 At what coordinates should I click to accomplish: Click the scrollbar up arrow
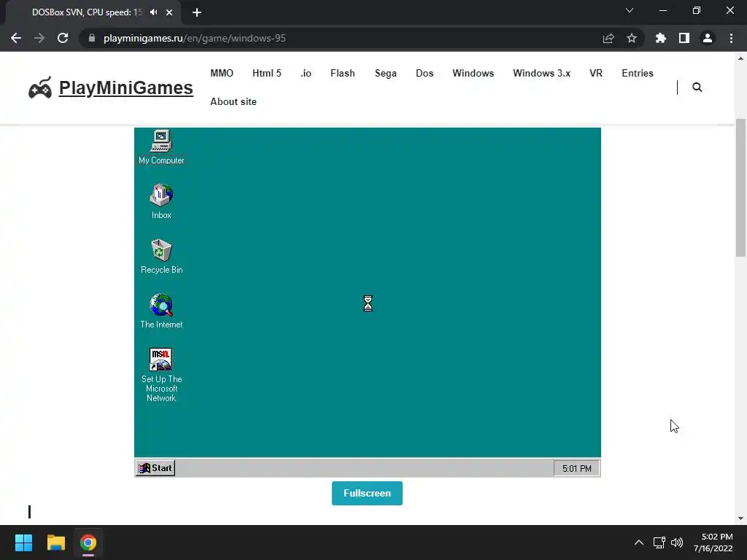740,58
